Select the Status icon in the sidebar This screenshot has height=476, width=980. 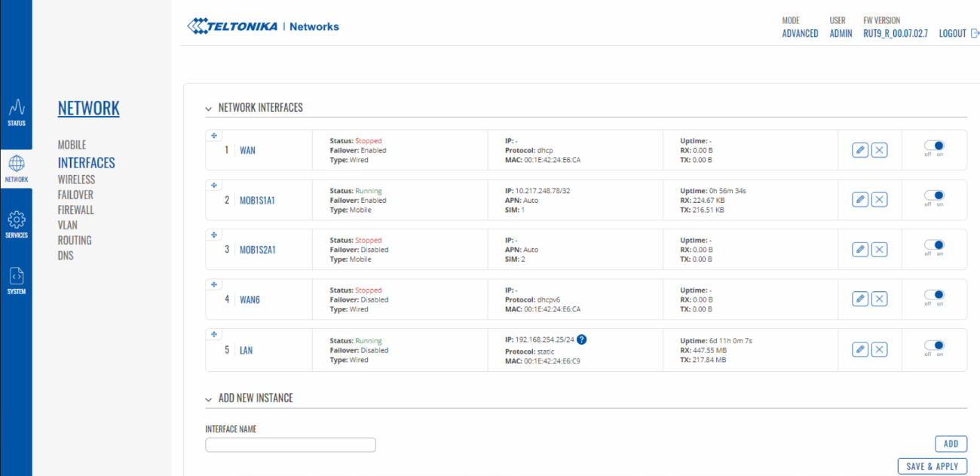tap(17, 112)
